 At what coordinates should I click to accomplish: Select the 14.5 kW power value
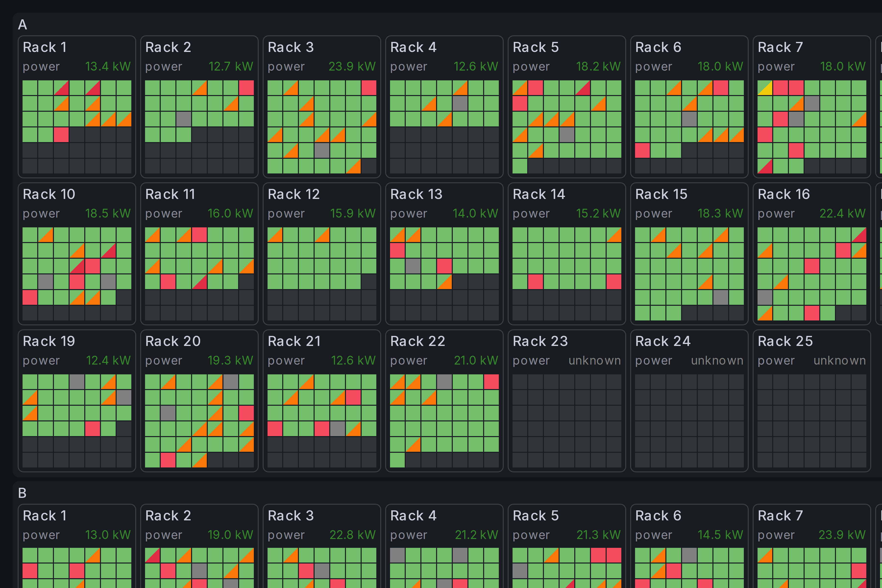720,535
